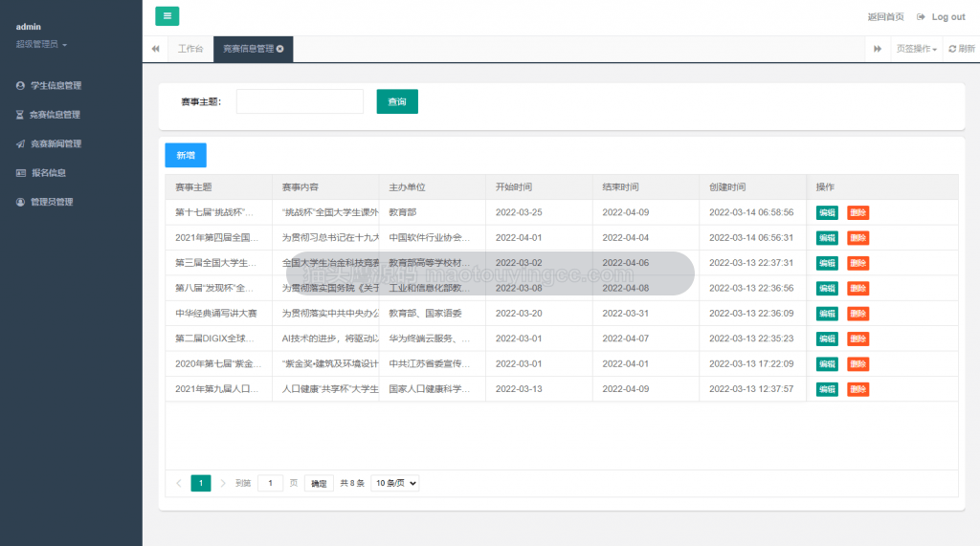Click the 返回首页 link
This screenshot has width=980, height=546.
click(x=885, y=17)
